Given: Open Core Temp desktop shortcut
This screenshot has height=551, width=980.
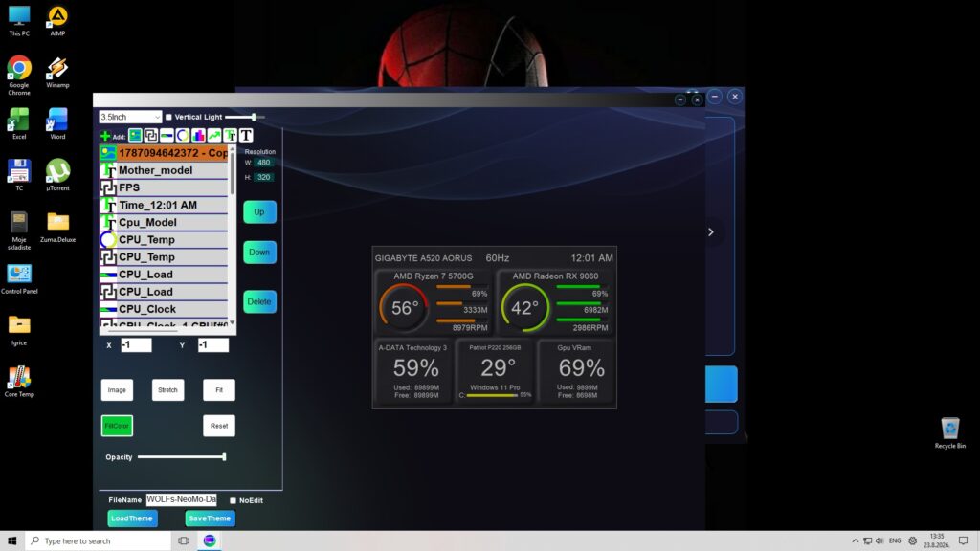Looking at the screenshot, I should [x=19, y=382].
